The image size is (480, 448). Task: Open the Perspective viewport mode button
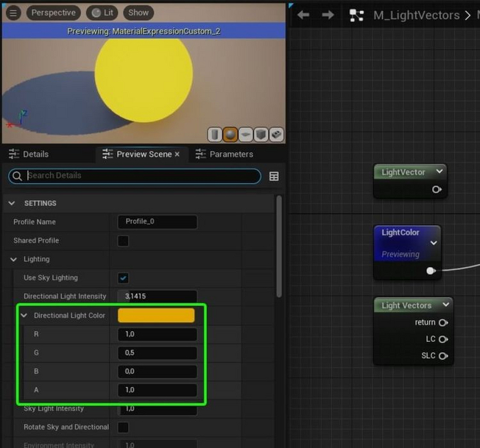[x=53, y=12]
